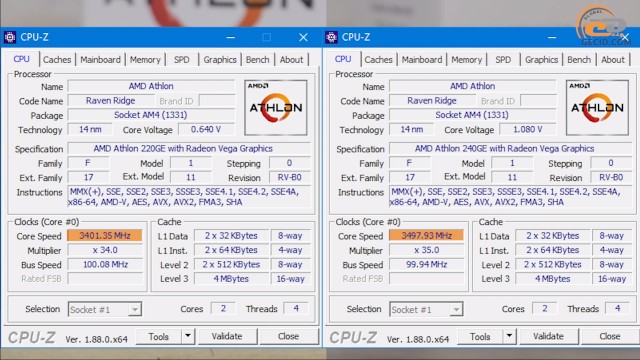Click the CPU-Z app icon in left window title bar
The width and height of the screenshot is (640, 360).
[x=10, y=38]
